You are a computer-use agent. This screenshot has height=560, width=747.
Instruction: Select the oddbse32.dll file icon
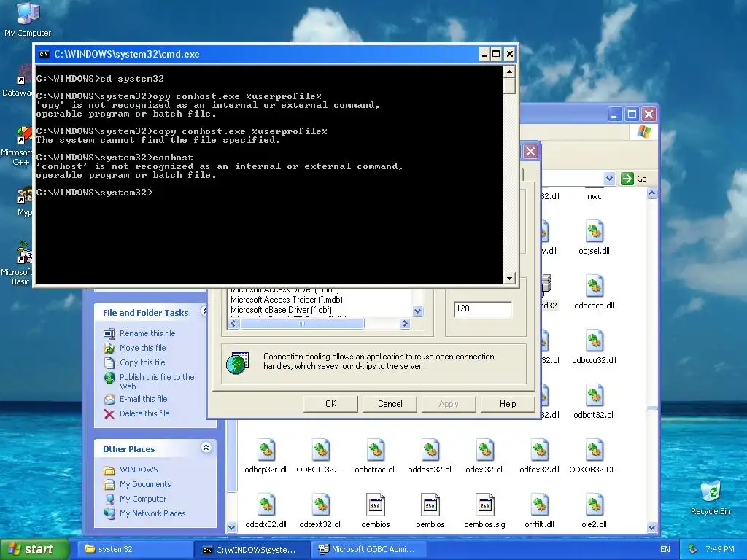(x=430, y=451)
